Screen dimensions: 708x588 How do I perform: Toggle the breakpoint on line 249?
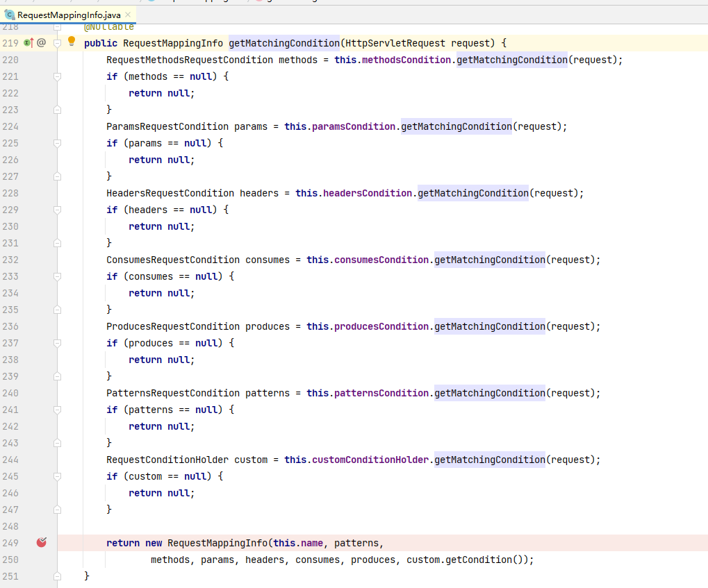point(42,542)
